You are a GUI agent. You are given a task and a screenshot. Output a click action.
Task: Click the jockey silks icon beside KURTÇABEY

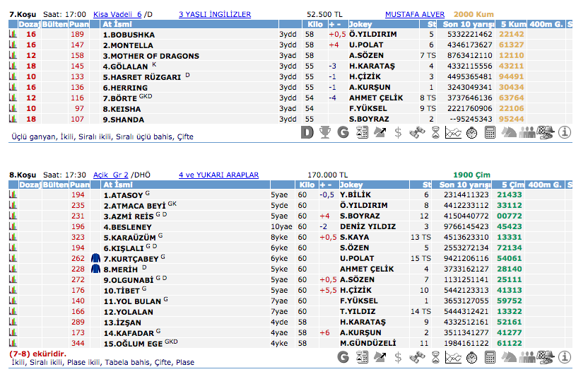click(96, 258)
